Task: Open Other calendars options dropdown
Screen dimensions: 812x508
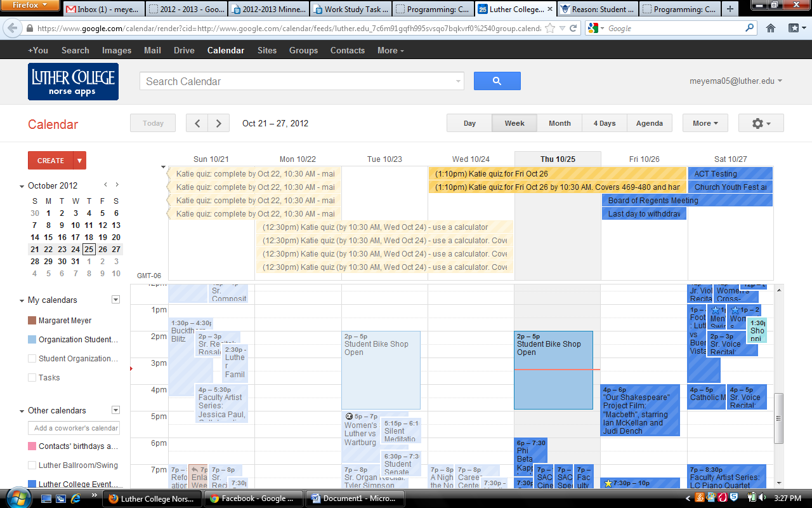Action: coord(115,410)
